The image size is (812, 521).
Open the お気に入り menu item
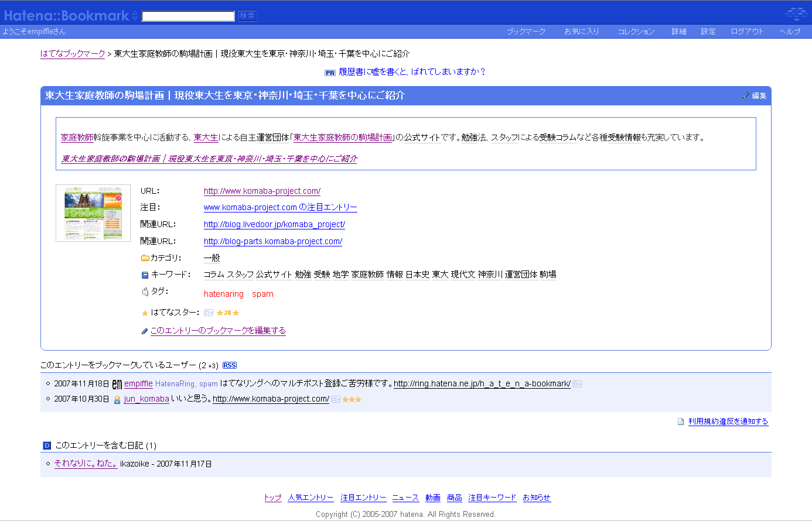click(582, 32)
